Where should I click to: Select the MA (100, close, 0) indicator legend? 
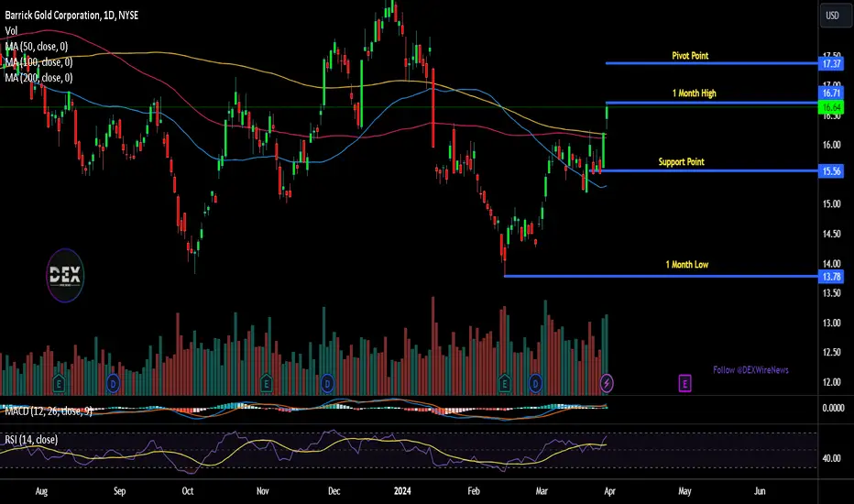[x=38, y=62]
